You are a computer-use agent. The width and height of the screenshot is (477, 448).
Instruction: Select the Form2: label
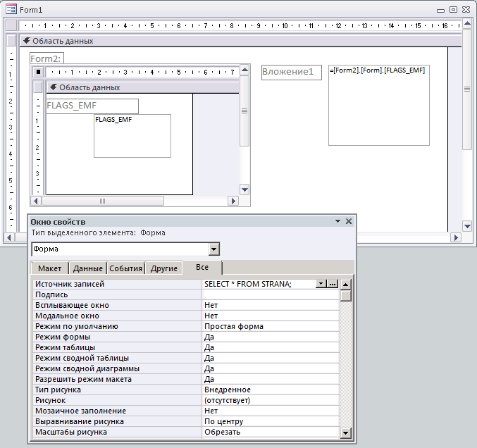point(47,58)
